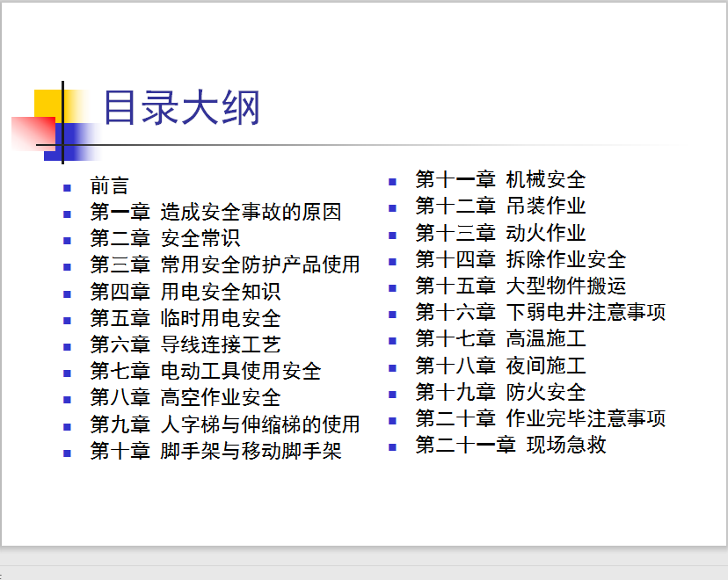This screenshot has width=728, height=580.
Task: Select 第十六章 下弱电井注意事项
Action: [541, 312]
